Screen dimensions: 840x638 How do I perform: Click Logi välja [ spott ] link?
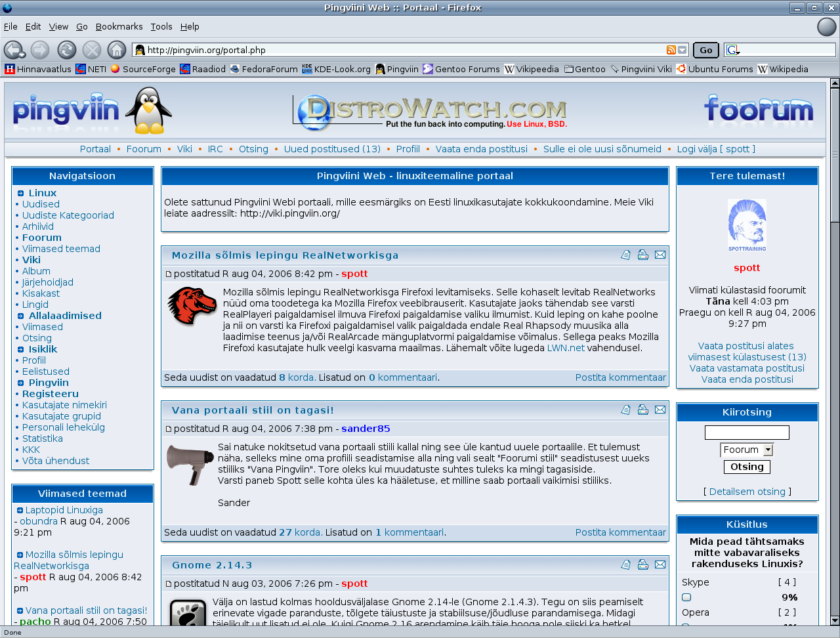tap(716, 149)
